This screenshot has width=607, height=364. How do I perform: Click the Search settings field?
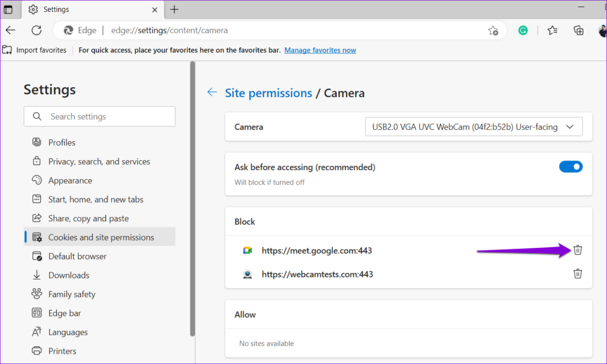point(99,116)
